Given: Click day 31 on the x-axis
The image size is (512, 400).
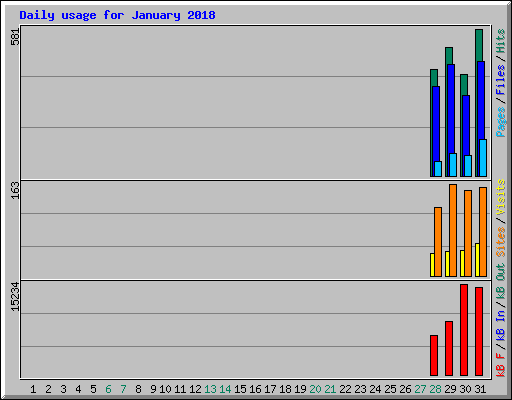Looking at the screenshot, I should tap(480, 389).
